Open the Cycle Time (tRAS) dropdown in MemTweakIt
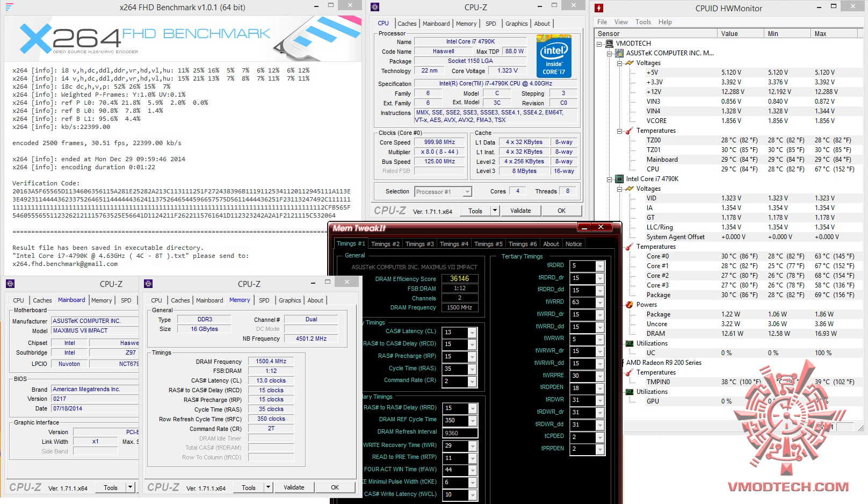Image resolution: width=868 pixels, height=504 pixels. [472, 369]
